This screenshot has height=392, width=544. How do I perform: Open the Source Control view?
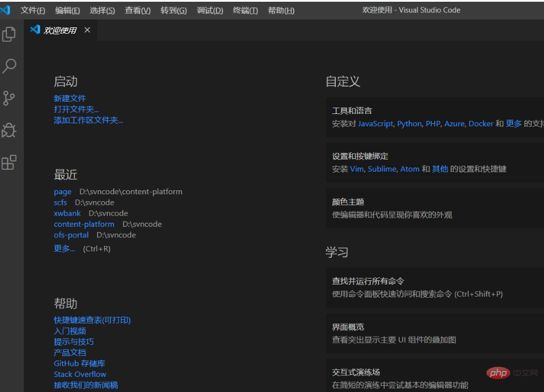pyautogui.click(x=9, y=98)
